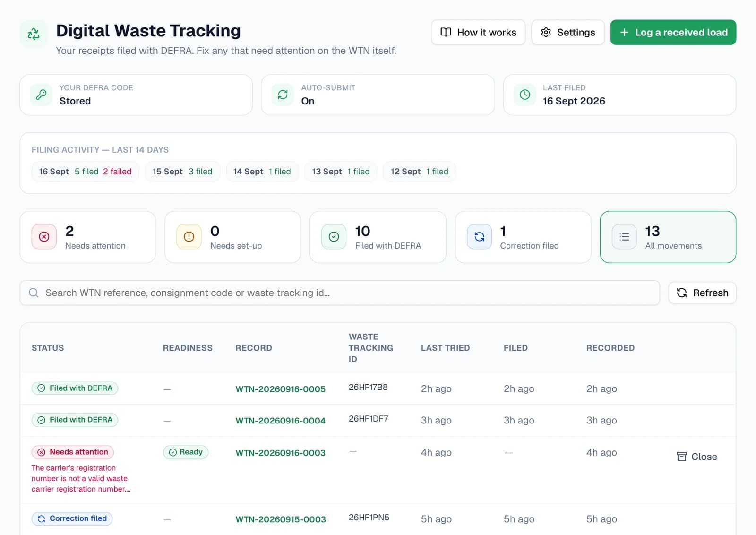Click the orange warning icon for Needs set-up
This screenshot has height=535, width=756.
coord(189,237)
